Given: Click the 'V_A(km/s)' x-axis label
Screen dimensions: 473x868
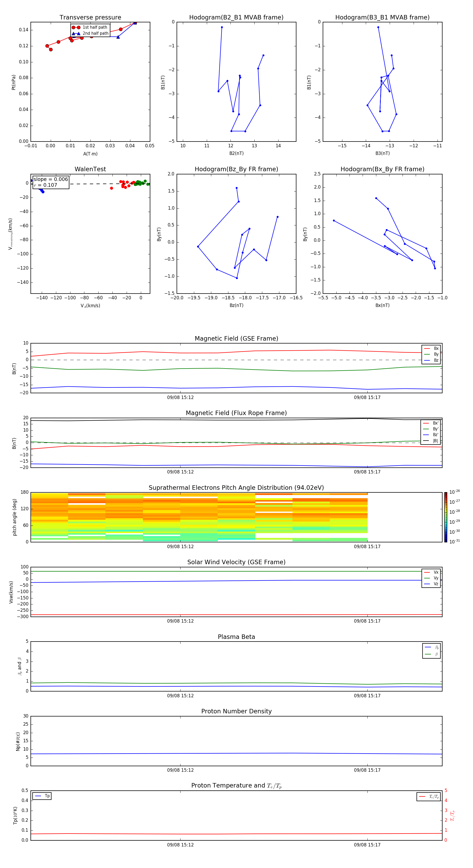Looking at the screenshot, I should pos(90,306).
